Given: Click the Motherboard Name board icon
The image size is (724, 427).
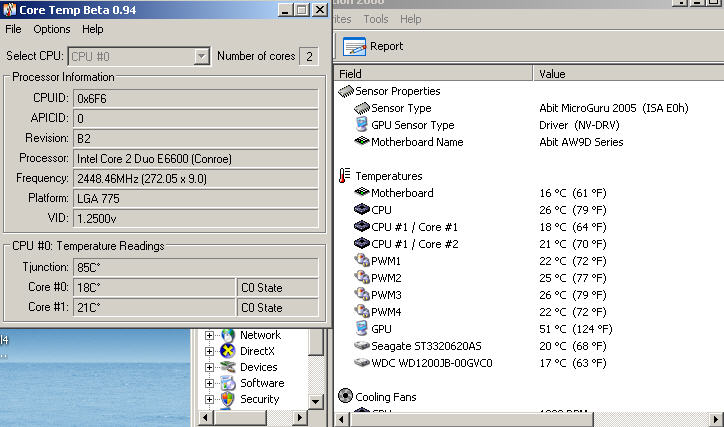Looking at the screenshot, I should [x=362, y=141].
